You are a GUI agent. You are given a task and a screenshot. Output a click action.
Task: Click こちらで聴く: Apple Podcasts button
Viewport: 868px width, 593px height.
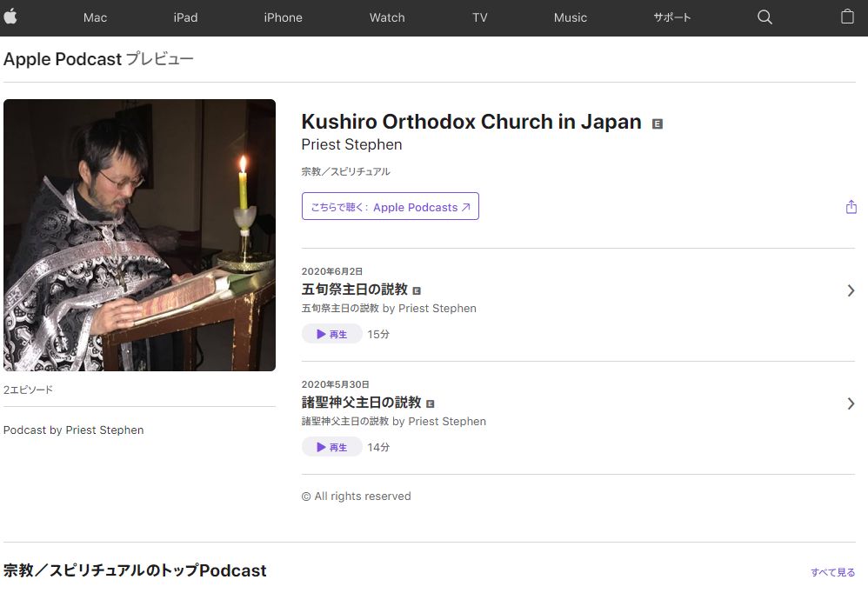391,206
